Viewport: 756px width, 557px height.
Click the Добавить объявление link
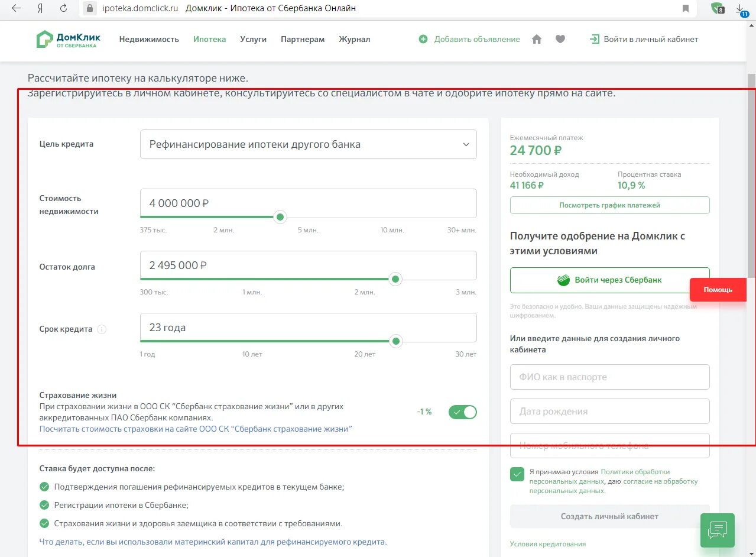[477, 39]
